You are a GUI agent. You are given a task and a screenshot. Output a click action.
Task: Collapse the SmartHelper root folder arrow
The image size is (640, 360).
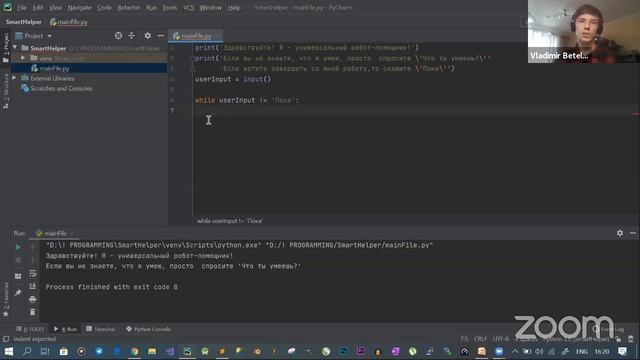15,48
